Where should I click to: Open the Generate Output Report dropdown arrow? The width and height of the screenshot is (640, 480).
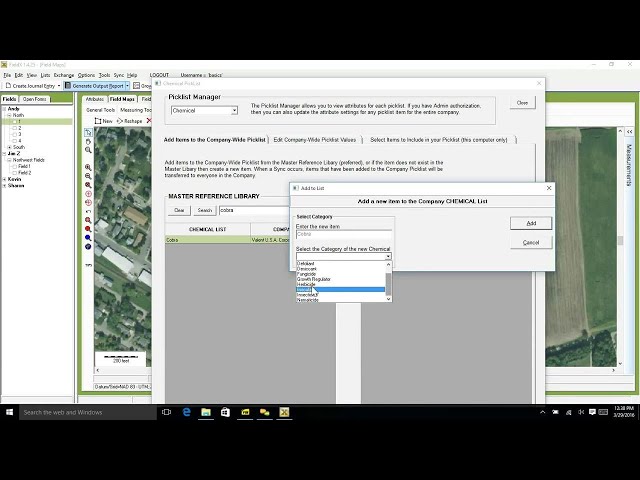pos(127,86)
